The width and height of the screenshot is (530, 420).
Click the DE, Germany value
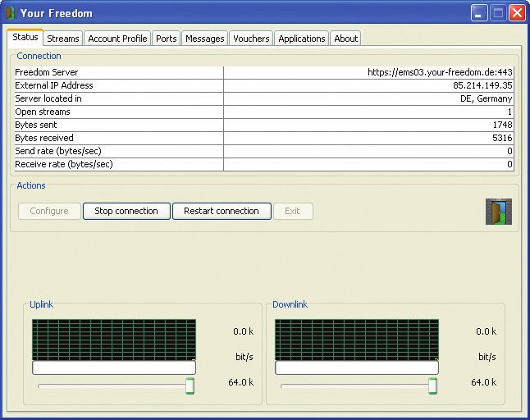point(487,98)
